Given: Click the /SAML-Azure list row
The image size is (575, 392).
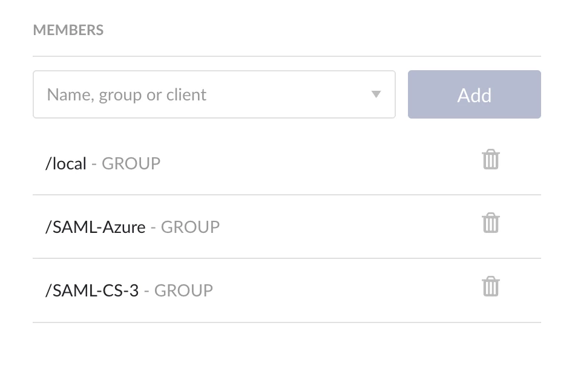Looking at the screenshot, I should [287, 227].
